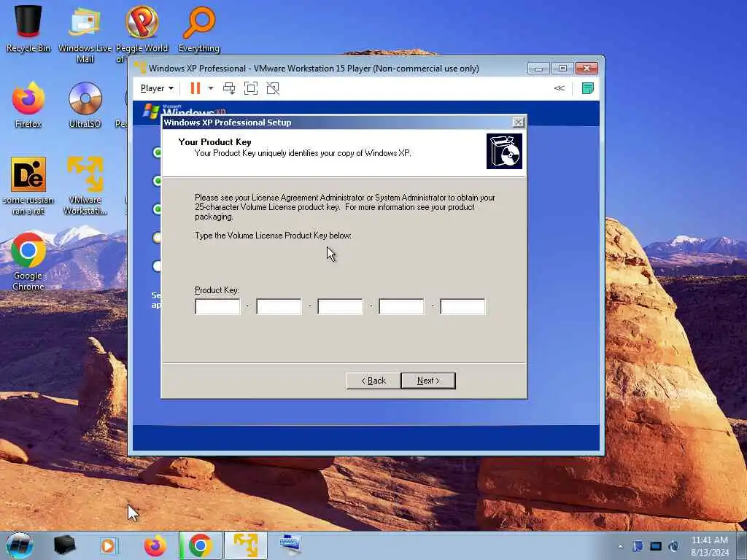Show hidden tray icons arrow
This screenshot has height=560, width=747.
(620, 546)
